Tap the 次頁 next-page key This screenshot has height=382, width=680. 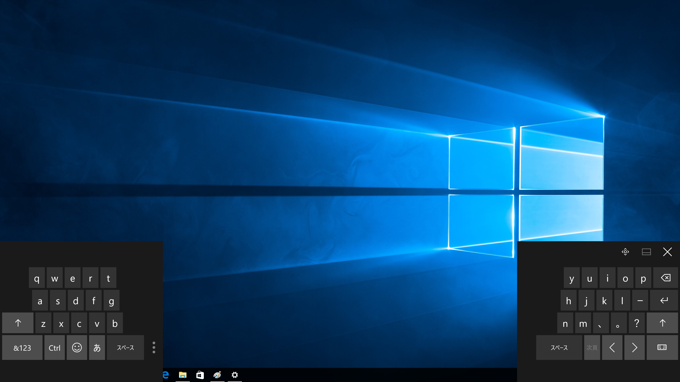pyautogui.click(x=592, y=347)
